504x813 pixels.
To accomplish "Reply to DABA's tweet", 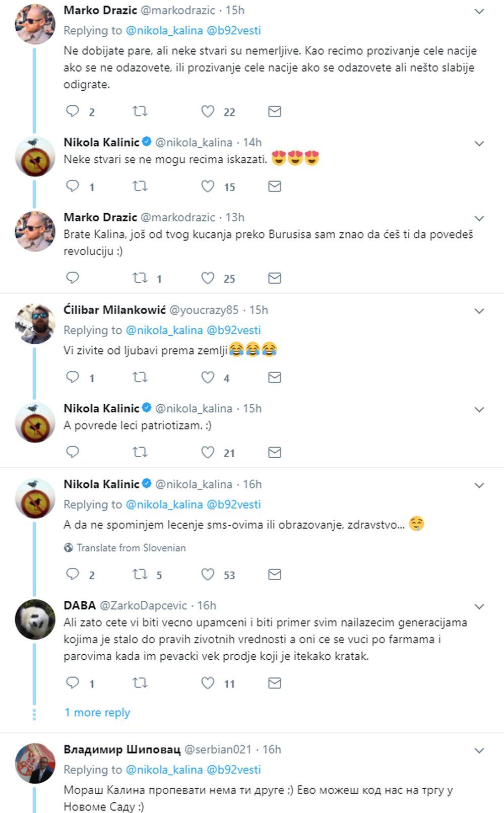I will click(x=73, y=683).
